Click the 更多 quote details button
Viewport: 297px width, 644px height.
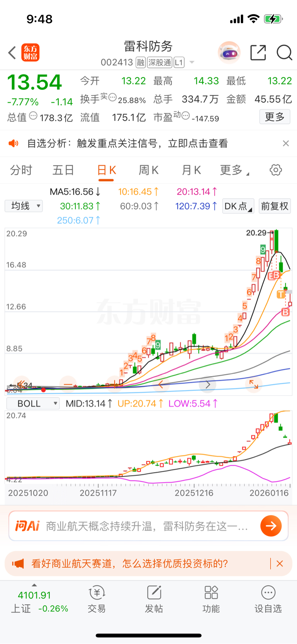275,117
